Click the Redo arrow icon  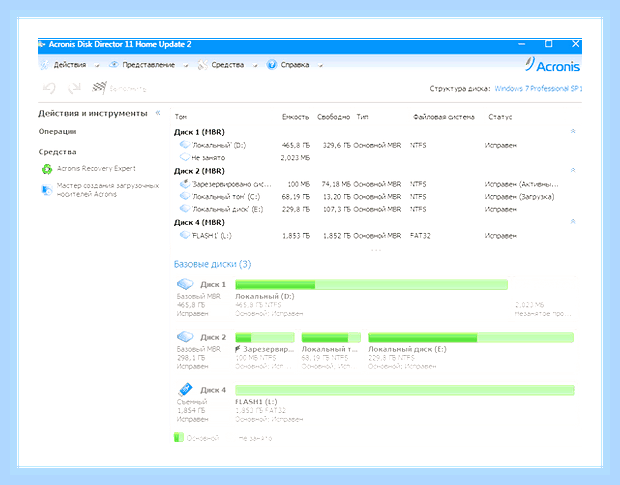(74, 88)
